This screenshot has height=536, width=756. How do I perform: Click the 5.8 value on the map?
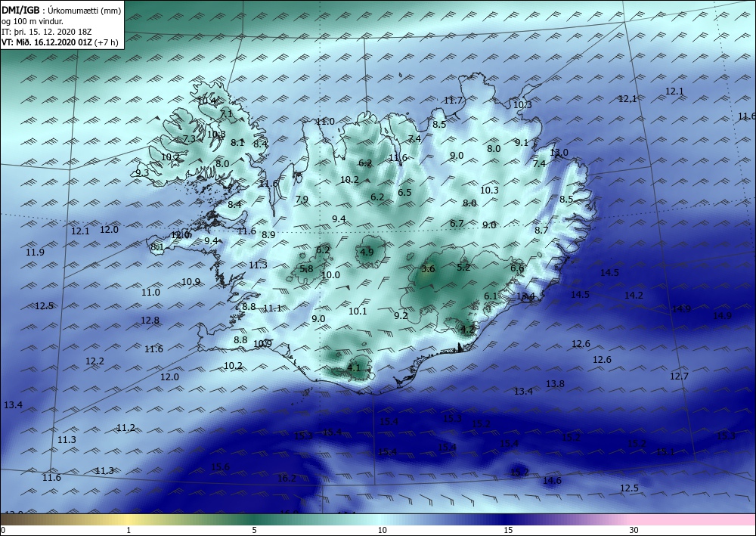click(307, 269)
